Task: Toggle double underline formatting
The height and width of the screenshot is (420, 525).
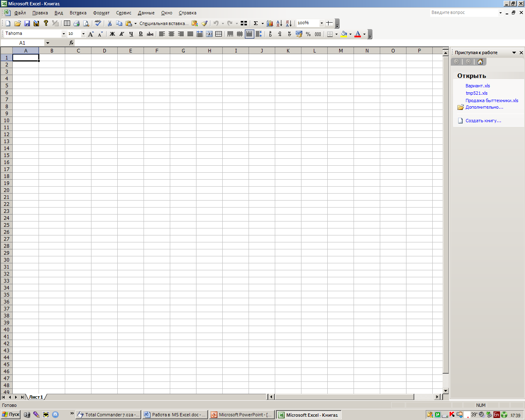Action: 141,34
